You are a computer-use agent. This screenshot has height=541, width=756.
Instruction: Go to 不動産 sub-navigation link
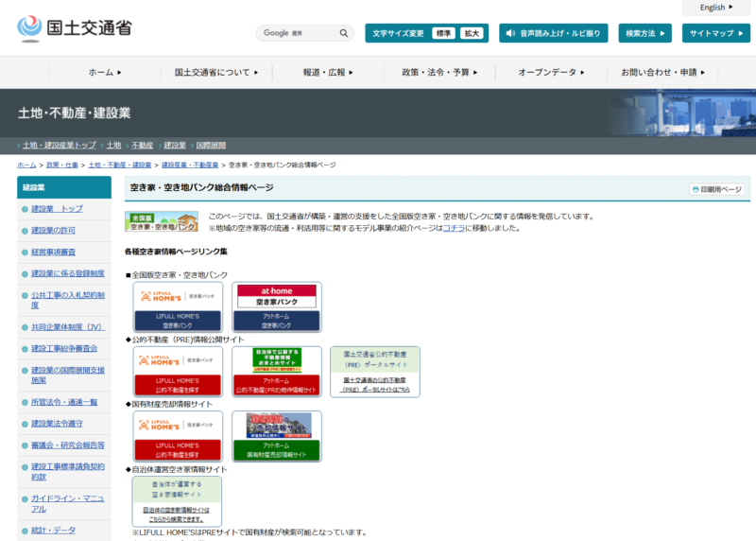pyautogui.click(x=142, y=146)
